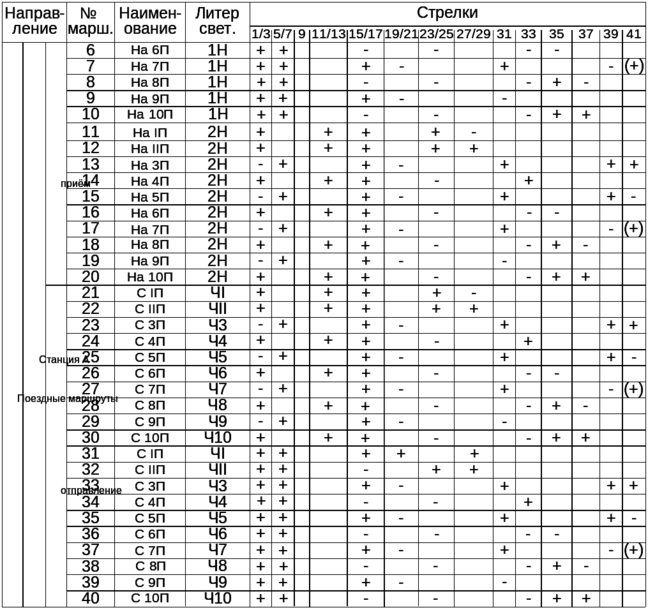648x610 pixels.
Task: Click 'На IП' name in route 11 row
Action: [x=150, y=132]
